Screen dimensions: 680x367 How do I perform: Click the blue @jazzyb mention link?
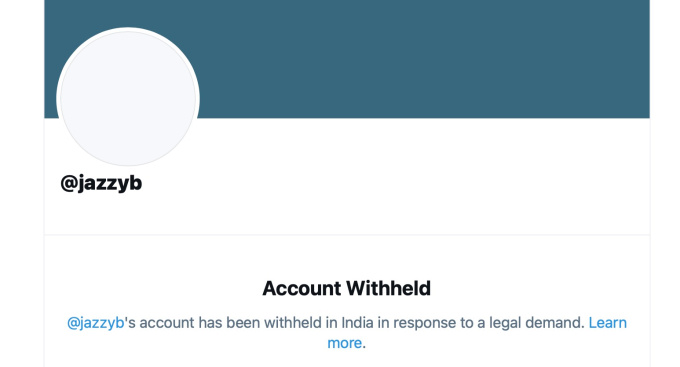pos(95,323)
